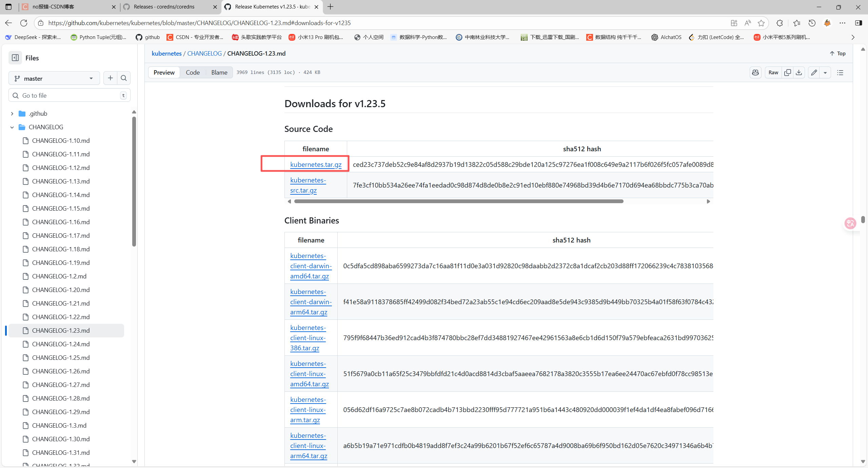Viewport: 868px width, 468px height.
Task: Go back to previous page
Action: tap(8, 23)
